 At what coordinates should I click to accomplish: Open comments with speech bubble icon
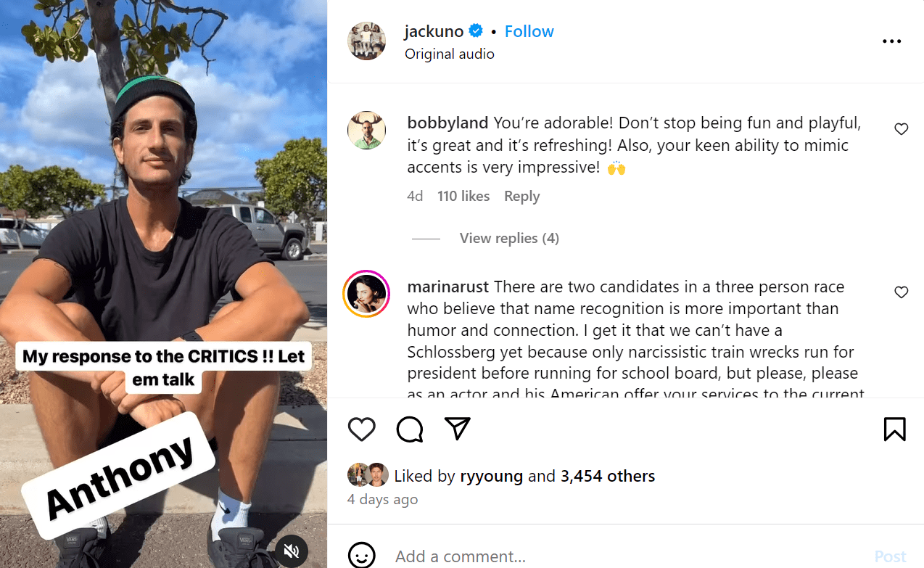pyautogui.click(x=410, y=429)
